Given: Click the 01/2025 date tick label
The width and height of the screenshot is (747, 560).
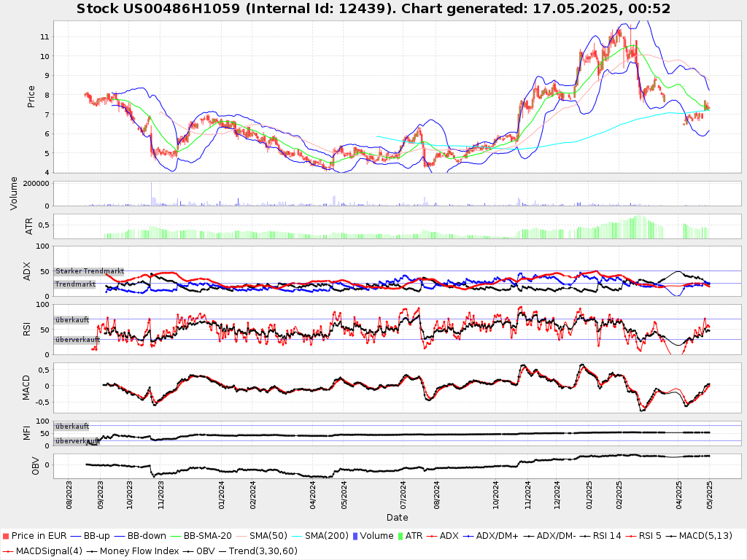Looking at the screenshot, I should [x=589, y=495].
